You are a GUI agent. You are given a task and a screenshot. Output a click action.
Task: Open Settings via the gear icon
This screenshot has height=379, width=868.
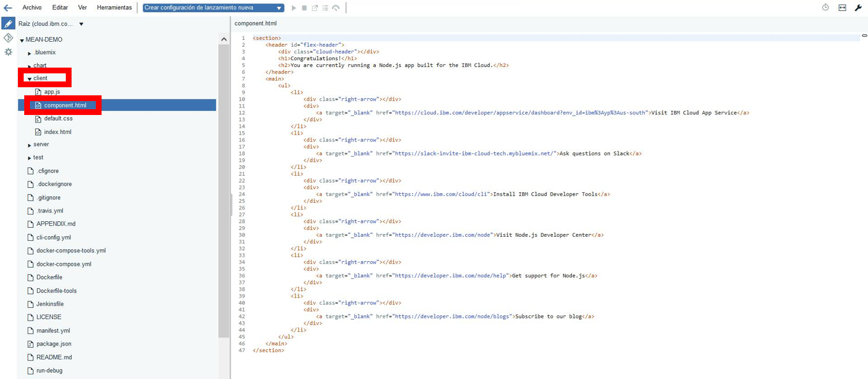[8, 51]
